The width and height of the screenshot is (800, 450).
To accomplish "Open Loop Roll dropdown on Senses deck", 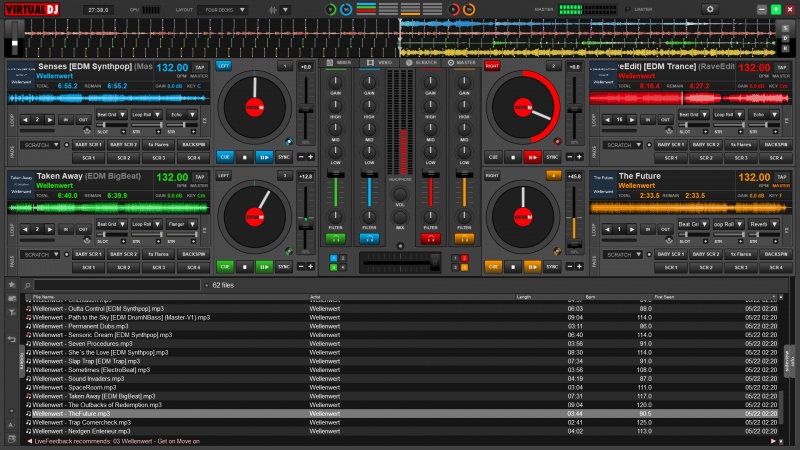I will point(146,115).
